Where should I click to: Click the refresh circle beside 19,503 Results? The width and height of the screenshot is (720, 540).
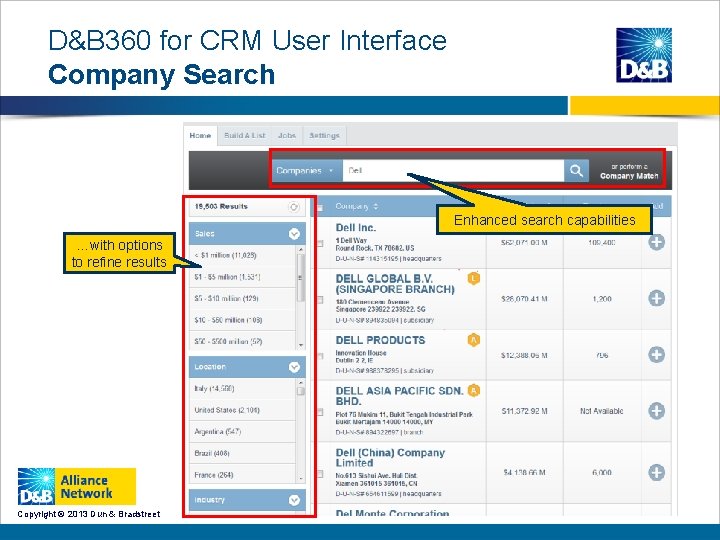coord(293,207)
